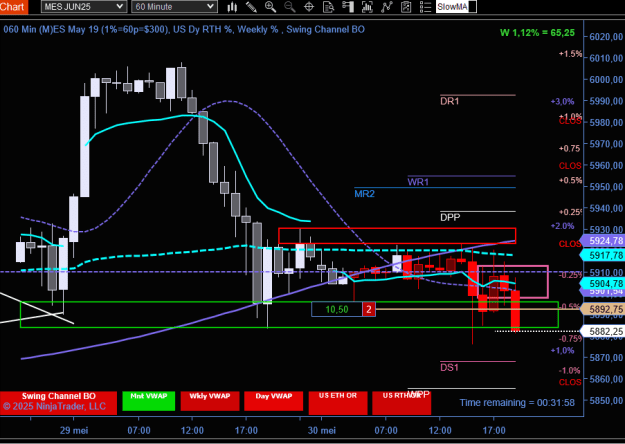
Task: Toggle the Mnt VWAP button
Action: coord(149,401)
